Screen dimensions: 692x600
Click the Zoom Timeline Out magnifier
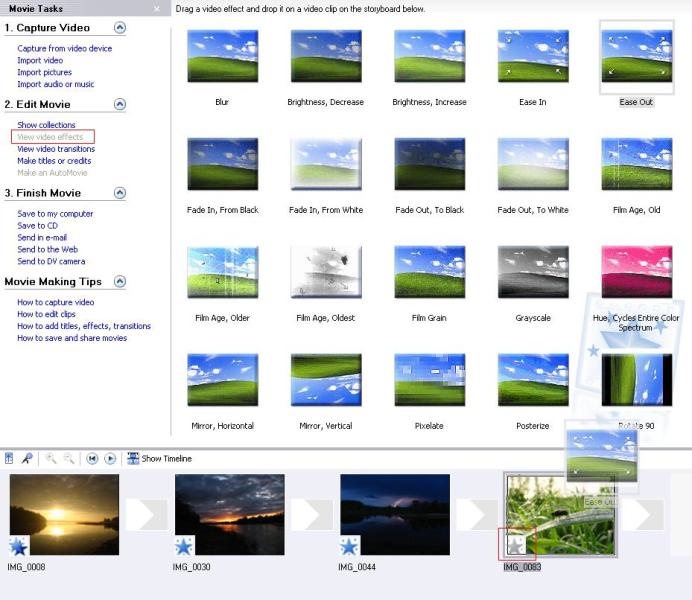coord(68,458)
